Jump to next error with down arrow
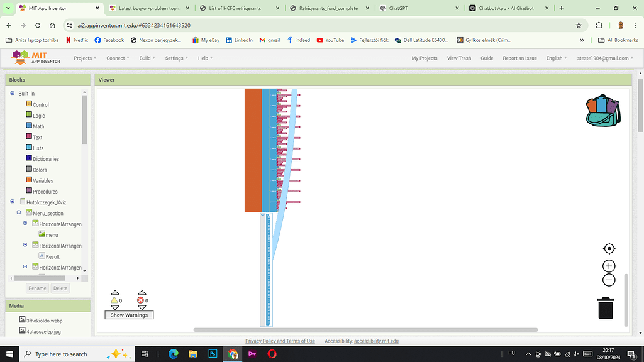Viewport: 644px width, 362px height. click(142, 307)
